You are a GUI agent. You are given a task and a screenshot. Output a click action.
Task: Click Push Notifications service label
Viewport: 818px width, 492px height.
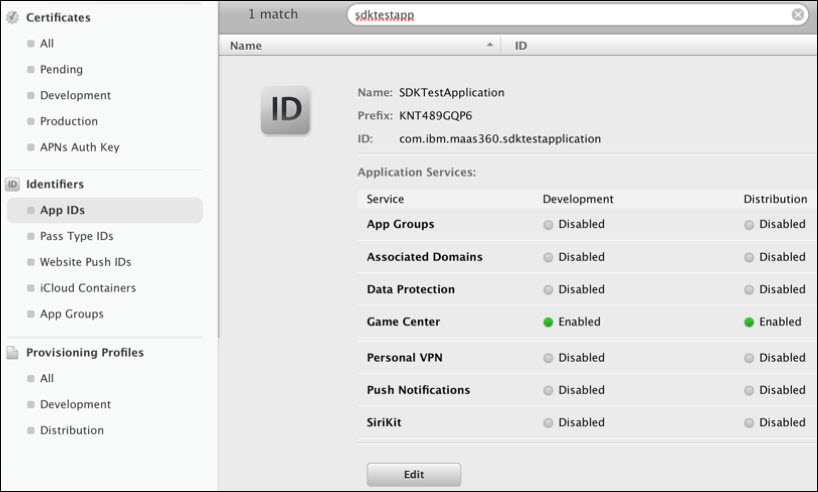[x=418, y=390]
